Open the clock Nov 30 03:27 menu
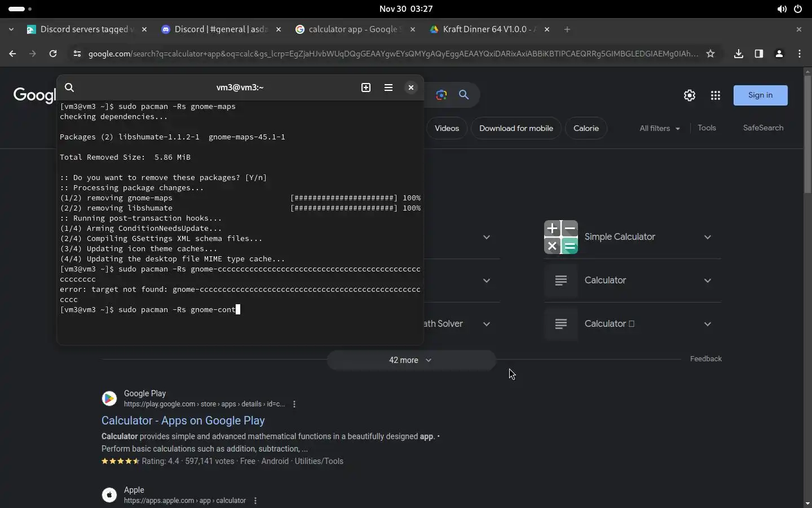The height and width of the screenshot is (508, 812). [x=406, y=9]
